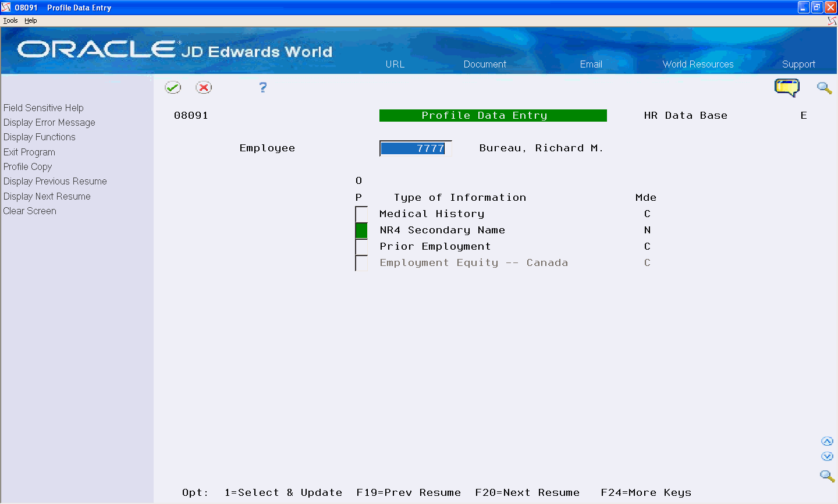Page up with the circular up-arrow icon
This screenshot has height=504, width=838.
[x=828, y=441]
